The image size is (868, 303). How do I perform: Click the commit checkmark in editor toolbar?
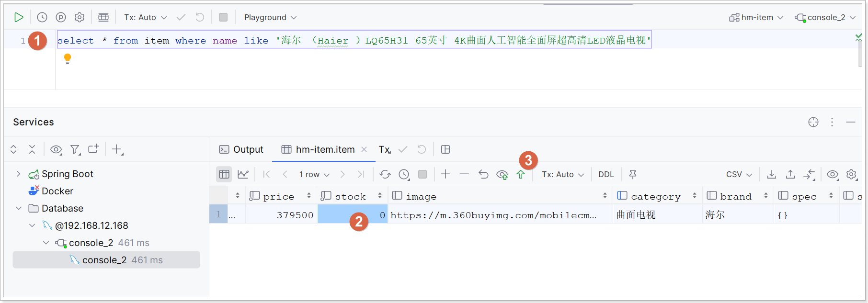click(181, 17)
